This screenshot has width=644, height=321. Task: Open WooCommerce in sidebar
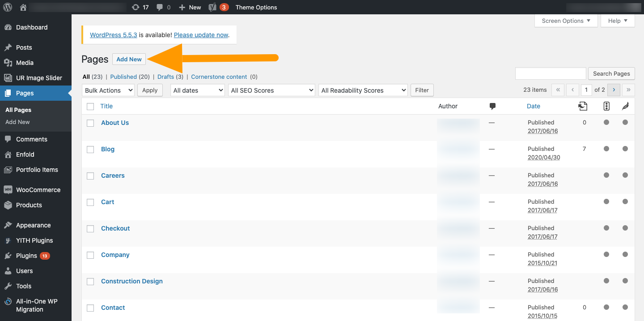(36, 190)
